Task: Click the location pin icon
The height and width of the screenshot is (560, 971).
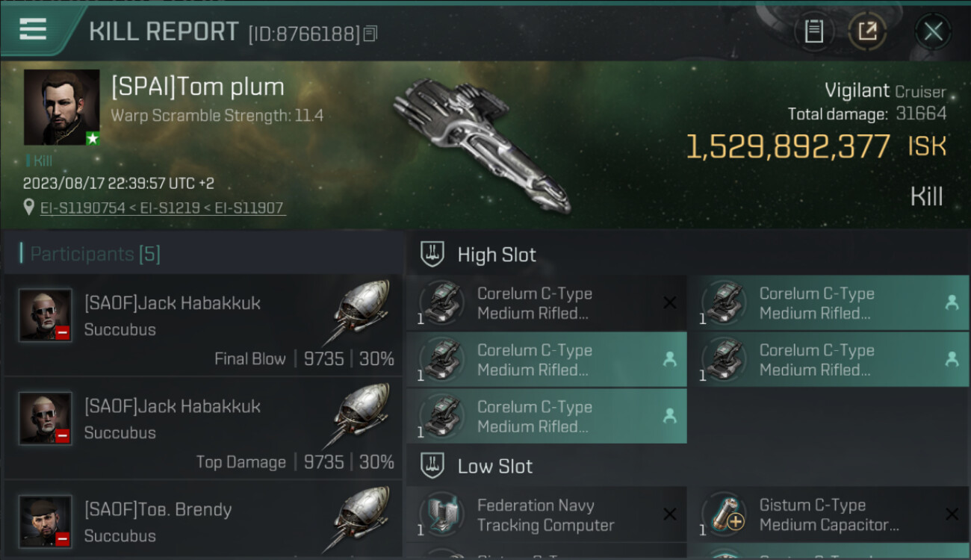Action: coord(29,208)
